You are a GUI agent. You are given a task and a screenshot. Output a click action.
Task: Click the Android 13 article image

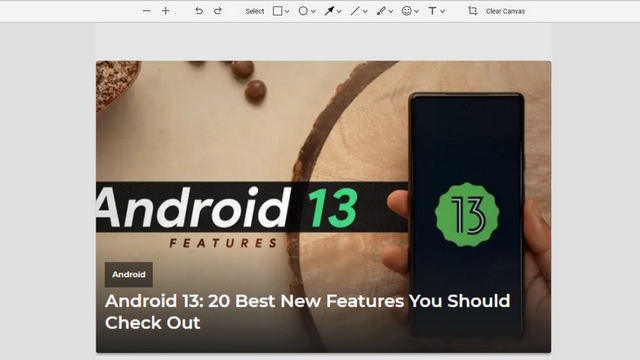[323, 207]
